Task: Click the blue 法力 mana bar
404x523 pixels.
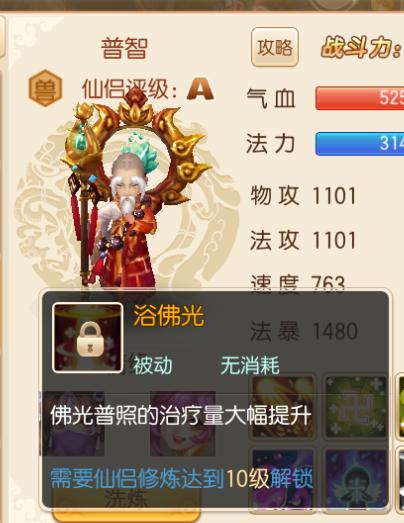Action: click(360, 144)
